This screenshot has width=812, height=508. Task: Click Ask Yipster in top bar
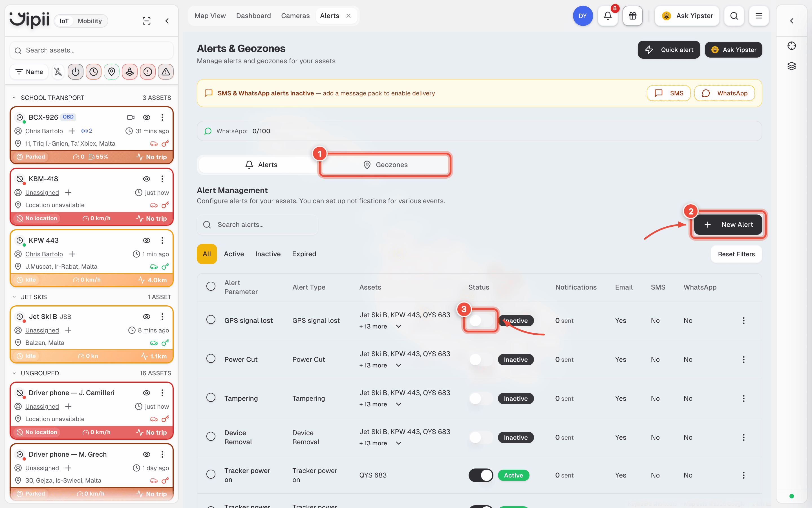click(687, 16)
